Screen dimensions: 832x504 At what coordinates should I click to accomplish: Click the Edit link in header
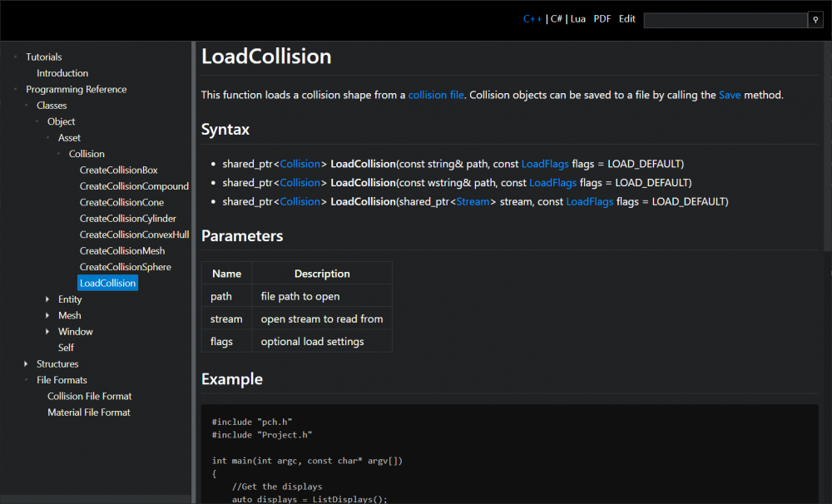626,18
